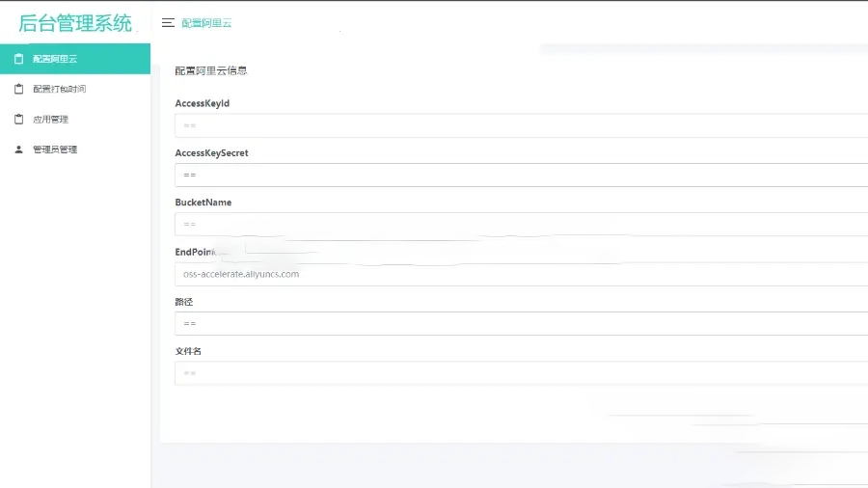
Task: Focus the 路径 input field
Action: coord(521,323)
